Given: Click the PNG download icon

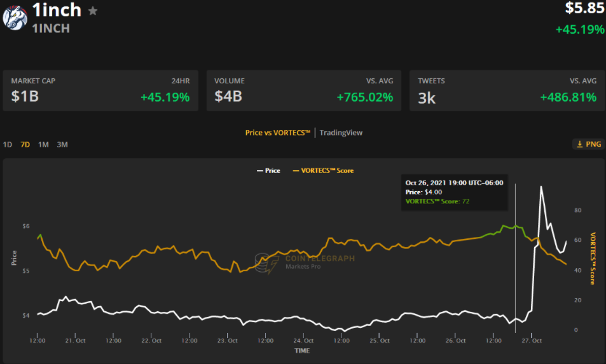Looking at the screenshot, I should (x=580, y=144).
